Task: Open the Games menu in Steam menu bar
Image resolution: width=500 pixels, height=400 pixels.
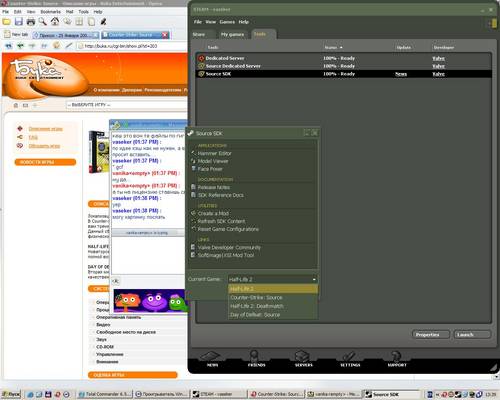Action: click(x=227, y=22)
